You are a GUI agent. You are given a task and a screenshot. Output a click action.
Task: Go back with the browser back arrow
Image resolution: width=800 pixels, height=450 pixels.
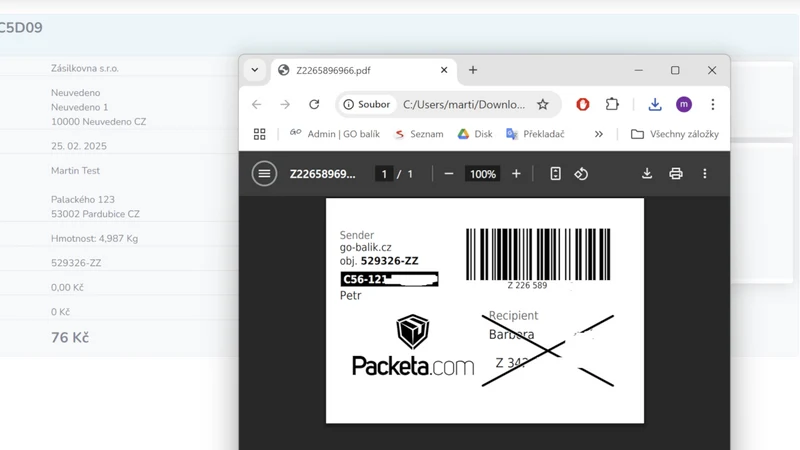pos(257,105)
